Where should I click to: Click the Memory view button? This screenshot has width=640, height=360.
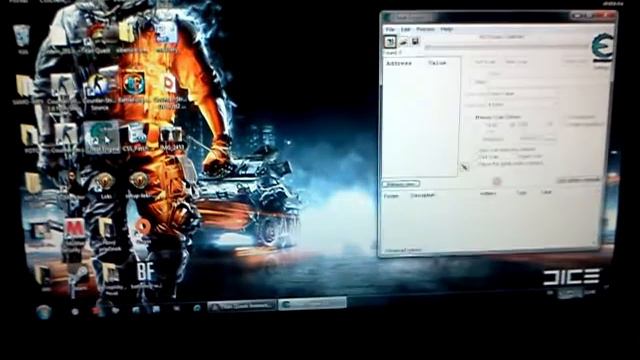tap(401, 184)
